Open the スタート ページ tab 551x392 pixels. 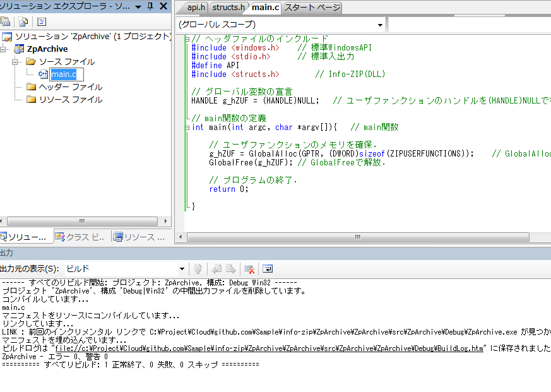pos(312,8)
